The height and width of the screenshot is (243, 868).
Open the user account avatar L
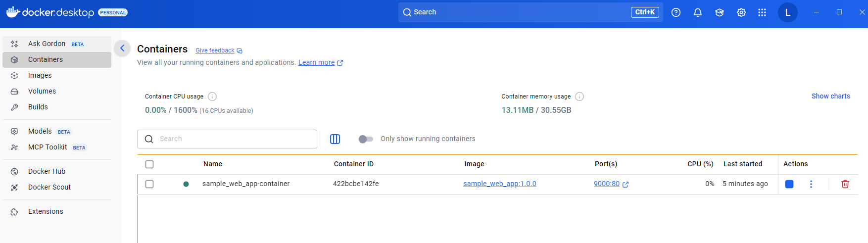(x=788, y=12)
